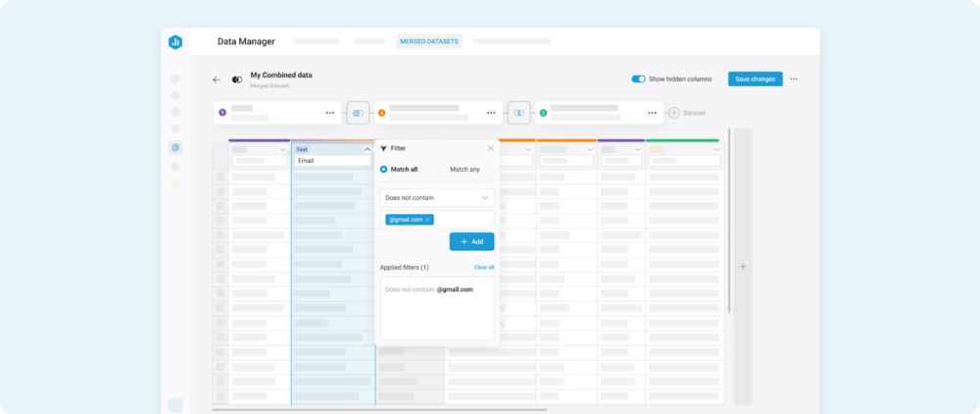Viewport: 980px width, 414px height.
Task: Click the Applied filters (1) label
Action: click(405, 268)
